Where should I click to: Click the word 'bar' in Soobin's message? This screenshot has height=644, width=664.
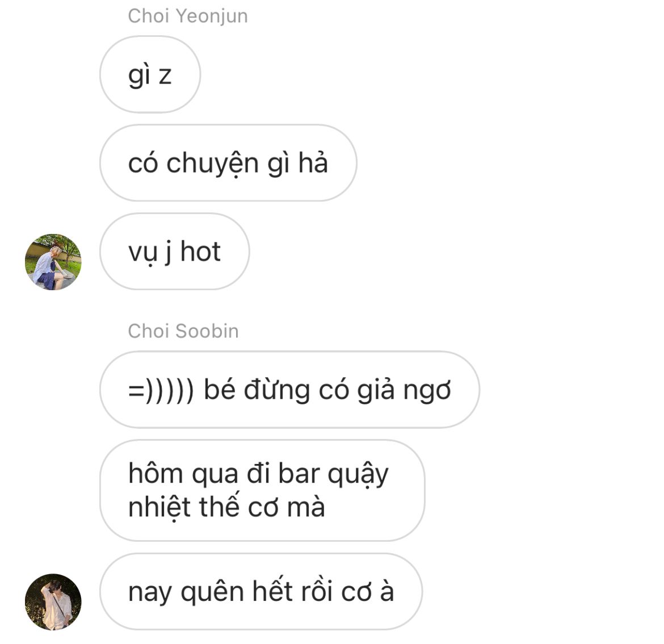coord(299,473)
